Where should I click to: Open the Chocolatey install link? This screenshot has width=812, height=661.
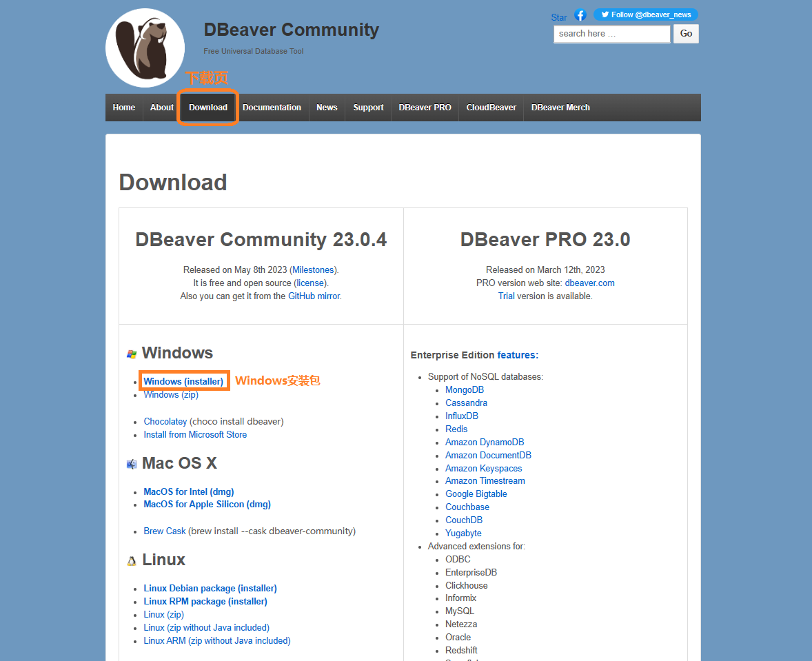(165, 421)
